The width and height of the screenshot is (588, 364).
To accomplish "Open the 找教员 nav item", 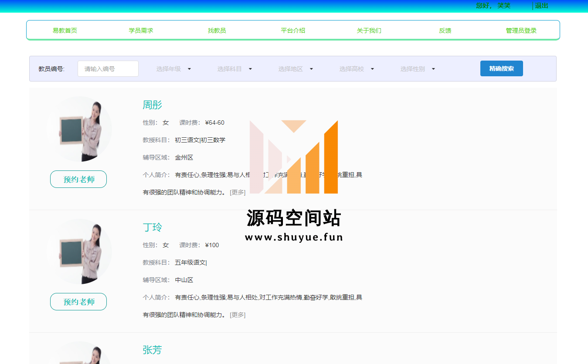I will (x=217, y=31).
